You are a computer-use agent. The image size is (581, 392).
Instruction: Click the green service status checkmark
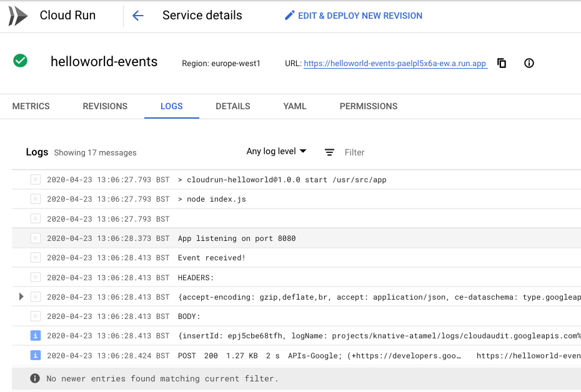[x=21, y=61]
